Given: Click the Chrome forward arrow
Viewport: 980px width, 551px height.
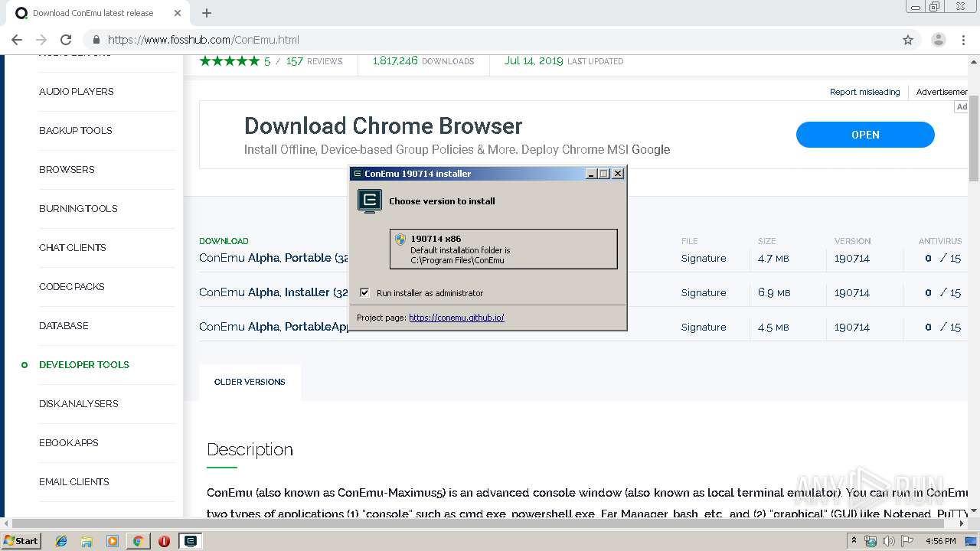Looking at the screenshot, I should point(41,40).
